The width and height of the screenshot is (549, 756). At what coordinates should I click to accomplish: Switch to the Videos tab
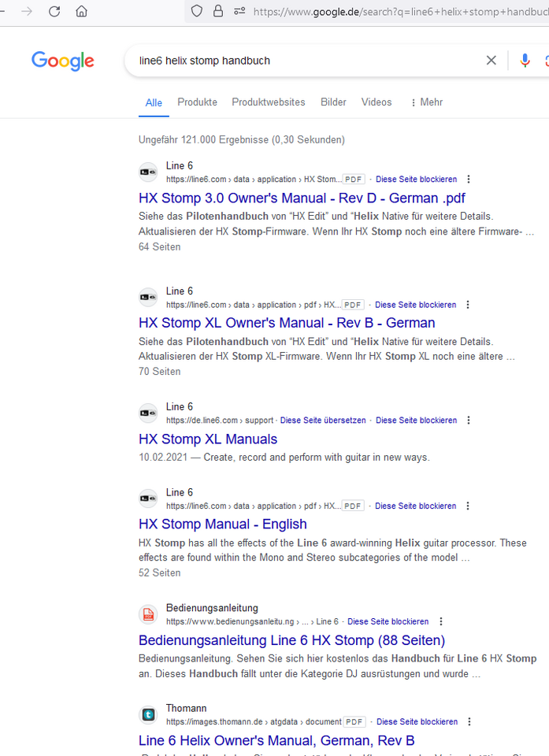click(377, 102)
